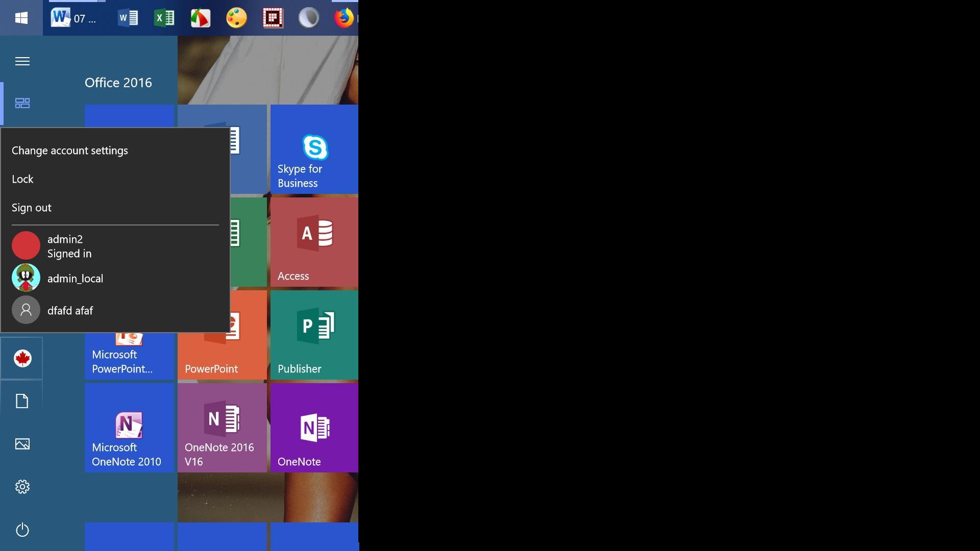This screenshot has width=980, height=551.
Task: Click the Firefox icon in taskbar
Action: [344, 18]
